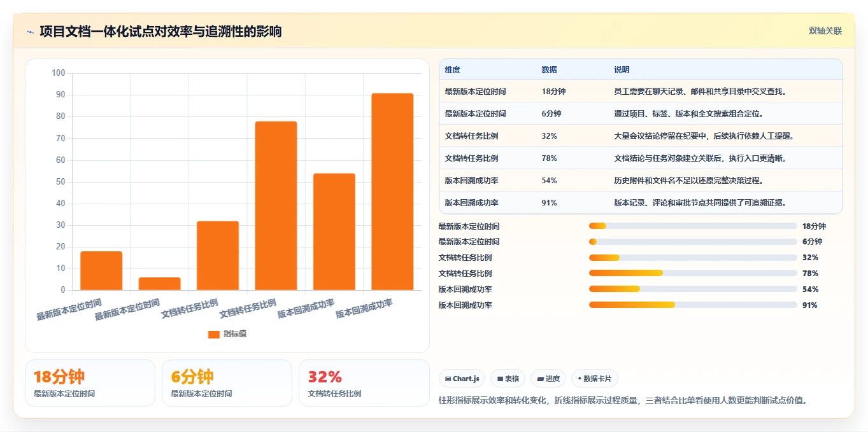Click the chart bar with value 54

[x=334, y=232]
